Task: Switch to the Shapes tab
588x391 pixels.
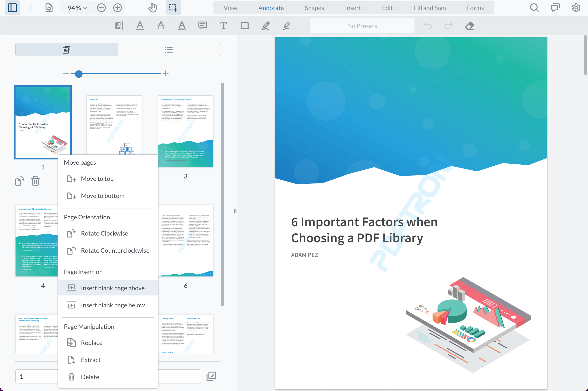Action: point(314,8)
